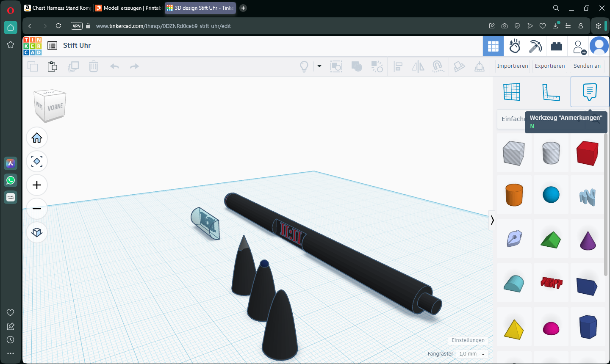Image resolution: width=610 pixels, height=364 pixels.
Task: Select the Anmerkungen notes tool
Action: pos(590,92)
